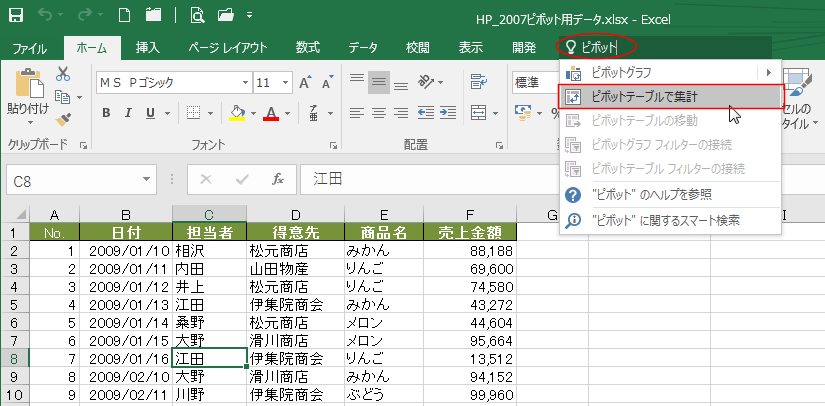Toggle Bold formatting
Image resolution: width=825 pixels, height=406 pixels.
tap(107, 113)
